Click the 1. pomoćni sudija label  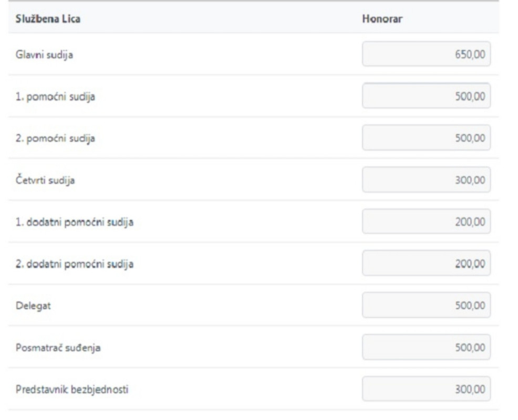[x=55, y=97]
